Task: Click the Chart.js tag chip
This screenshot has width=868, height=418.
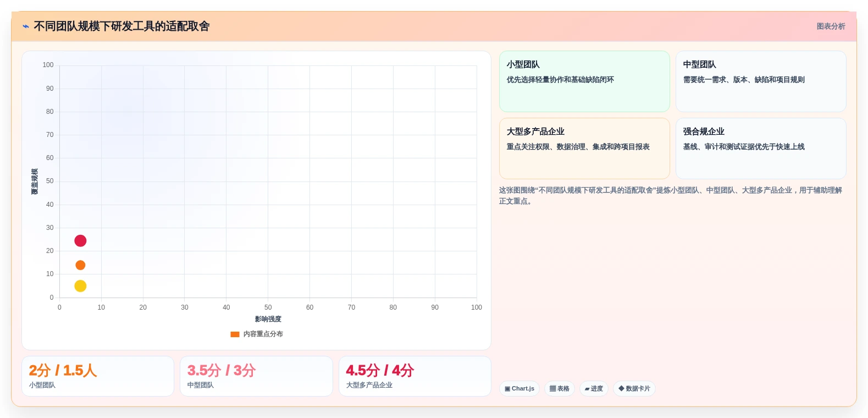Action: (x=519, y=388)
